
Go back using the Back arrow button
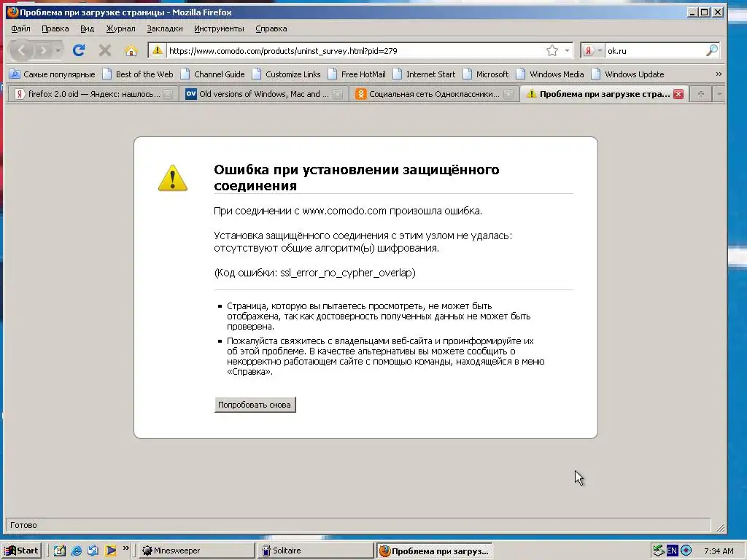coord(21,50)
